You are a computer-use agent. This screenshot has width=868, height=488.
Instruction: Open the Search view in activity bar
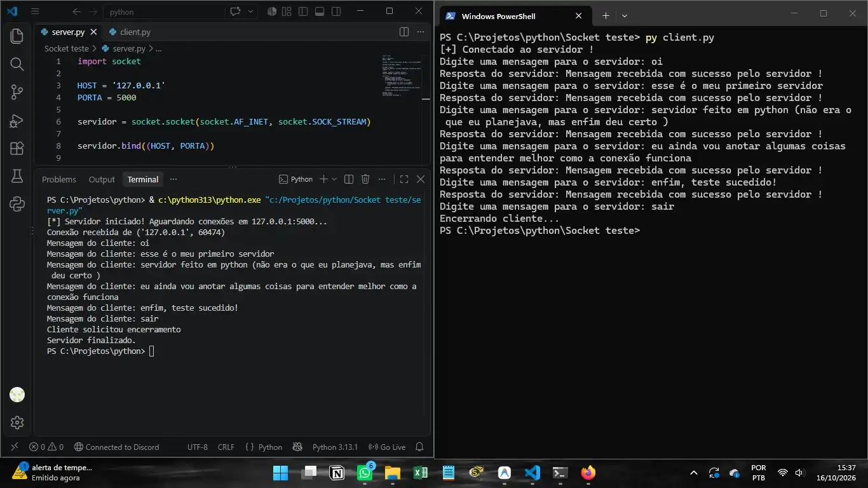17,64
